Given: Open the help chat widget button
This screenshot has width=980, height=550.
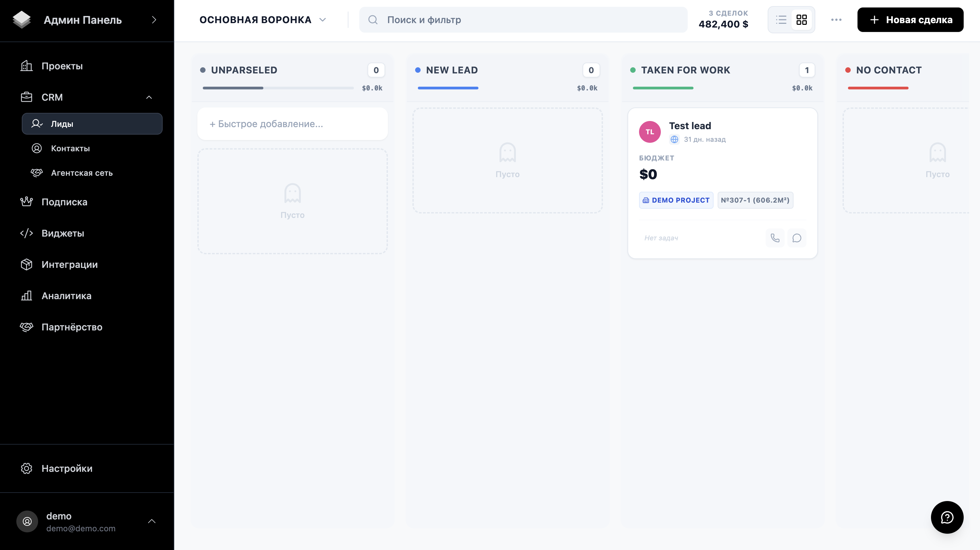Looking at the screenshot, I should tap(947, 517).
